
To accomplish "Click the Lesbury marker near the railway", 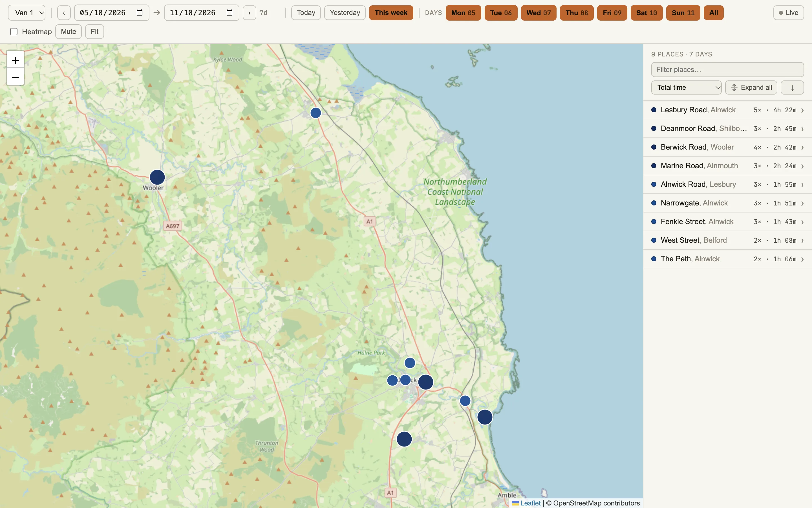I will click(465, 400).
